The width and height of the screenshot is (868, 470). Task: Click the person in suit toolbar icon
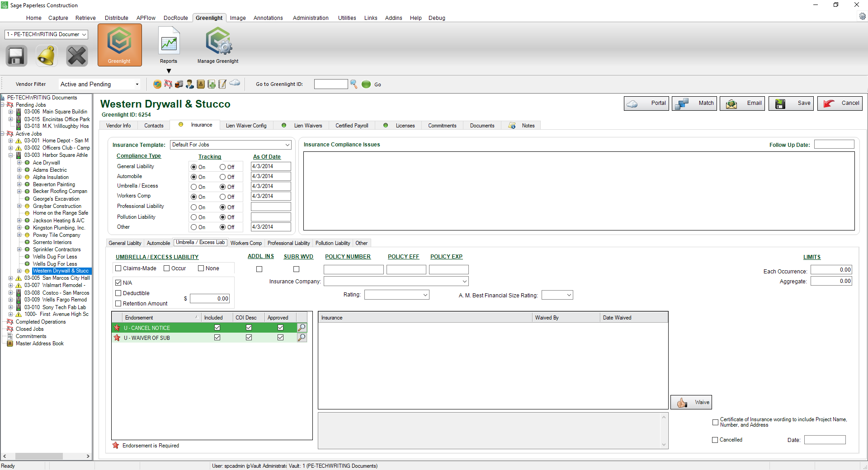click(190, 84)
